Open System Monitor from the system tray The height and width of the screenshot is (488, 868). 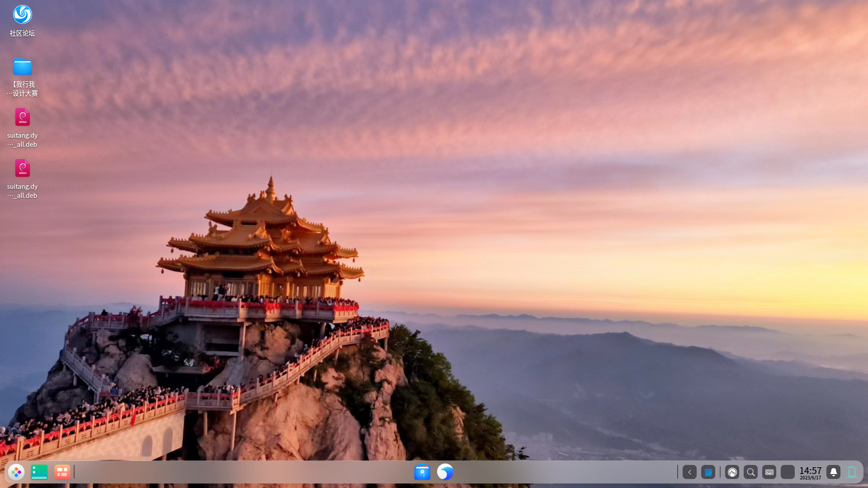coord(732,472)
